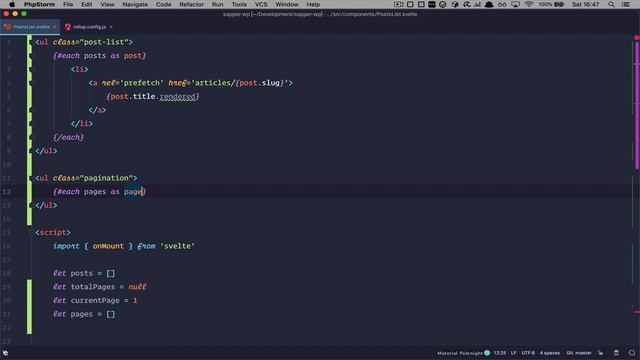Viewport: 640px width, 360px height.
Task: Click the underlined 'rendered' property
Action: point(178,97)
